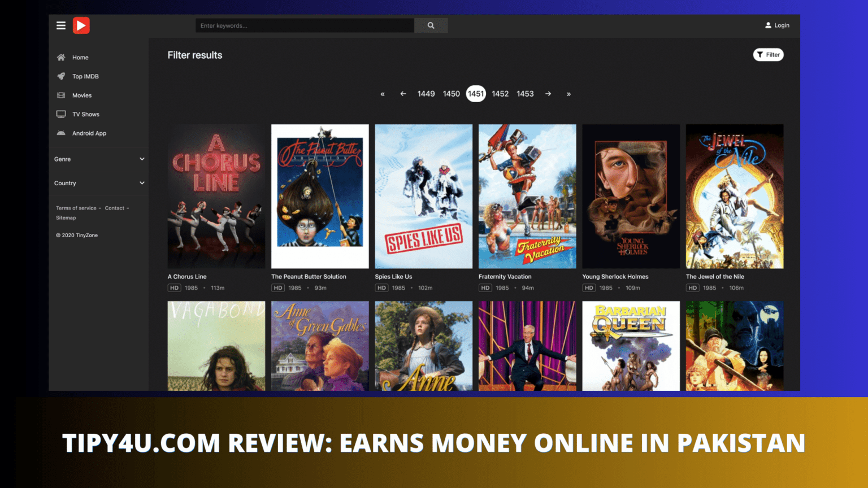Click © 2020 TinyZone text
This screenshot has width=868, height=488.
point(77,236)
